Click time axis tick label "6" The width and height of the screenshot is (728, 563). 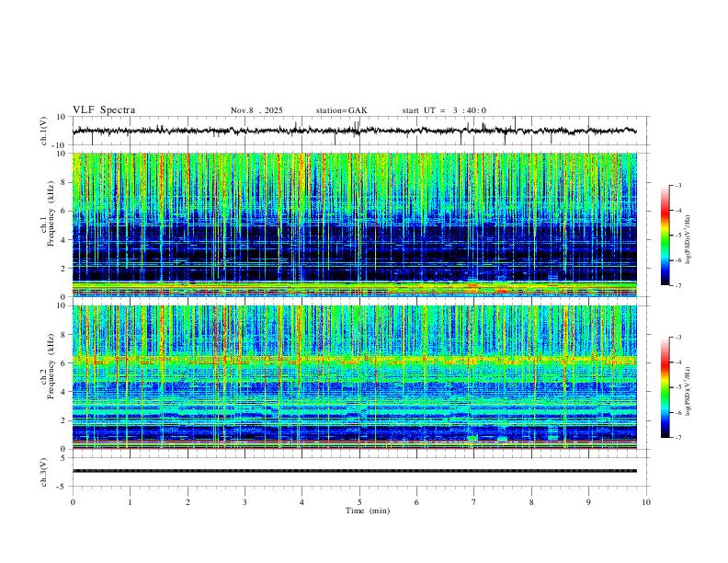417,502
